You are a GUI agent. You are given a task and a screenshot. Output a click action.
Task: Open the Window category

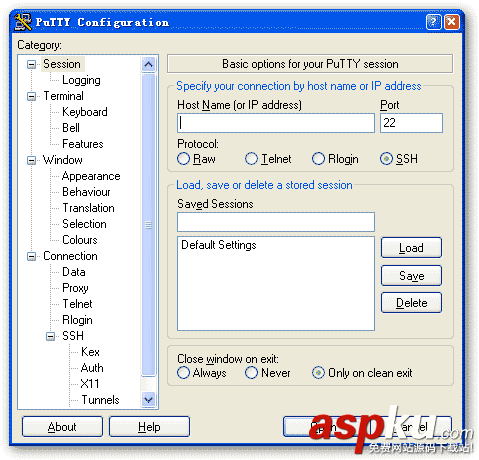(63, 160)
